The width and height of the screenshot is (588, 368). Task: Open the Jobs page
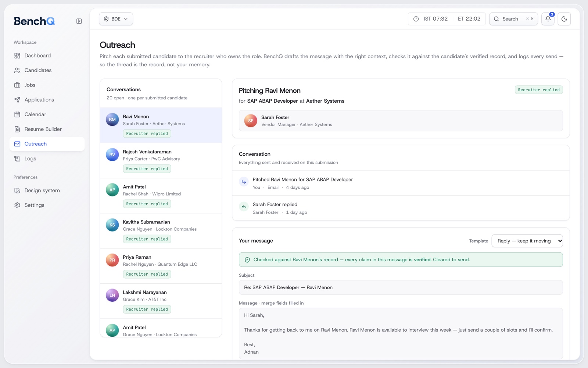[47, 85]
